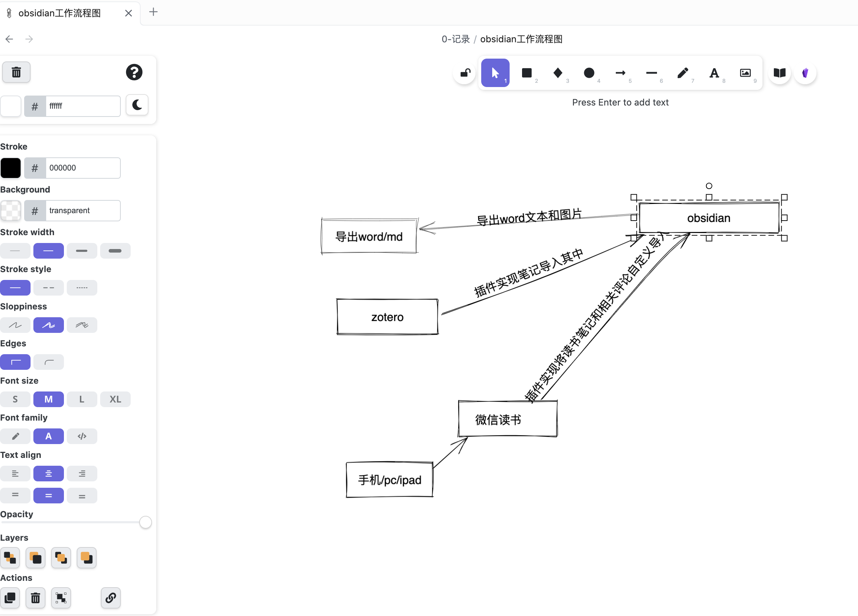Open the help question mark icon
858x616 pixels.
[x=134, y=72]
